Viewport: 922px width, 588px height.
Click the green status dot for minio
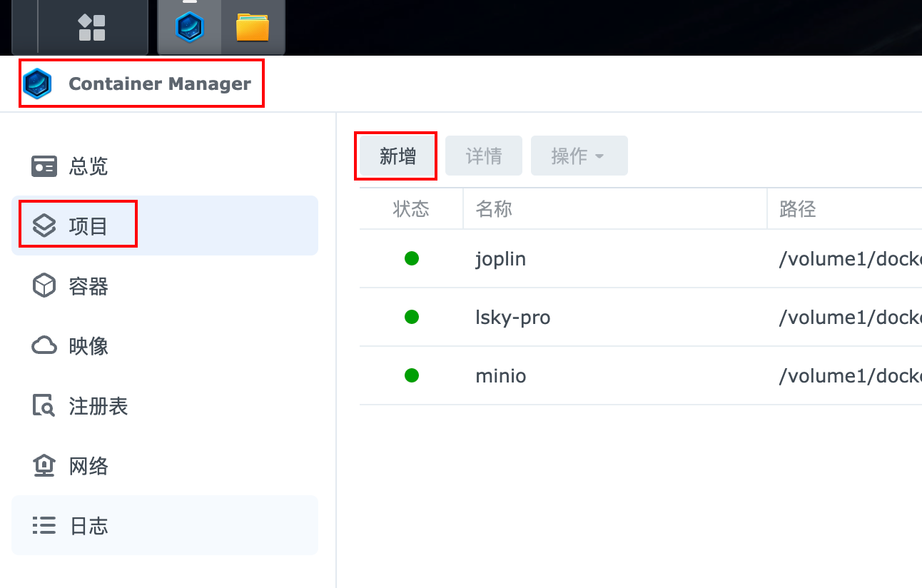click(x=412, y=375)
